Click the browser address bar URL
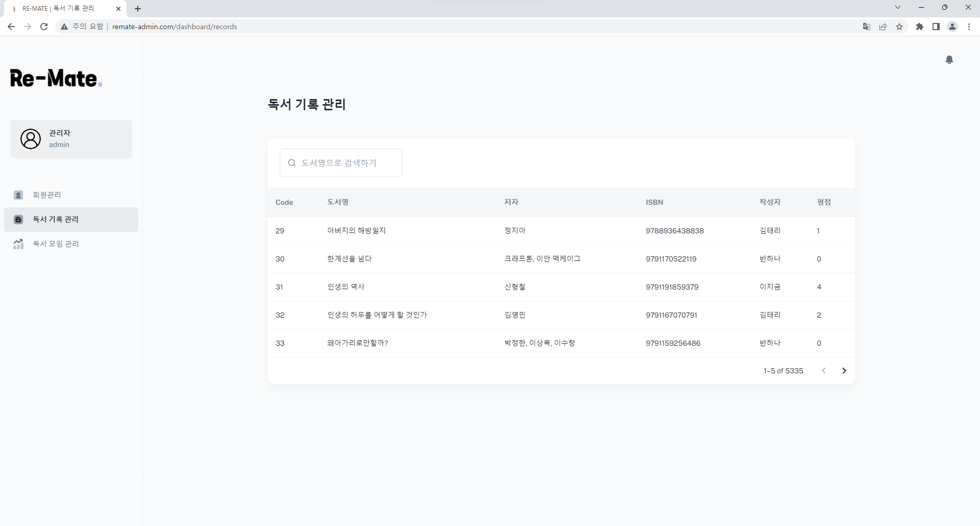This screenshot has height=526, width=980. coord(175,27)
